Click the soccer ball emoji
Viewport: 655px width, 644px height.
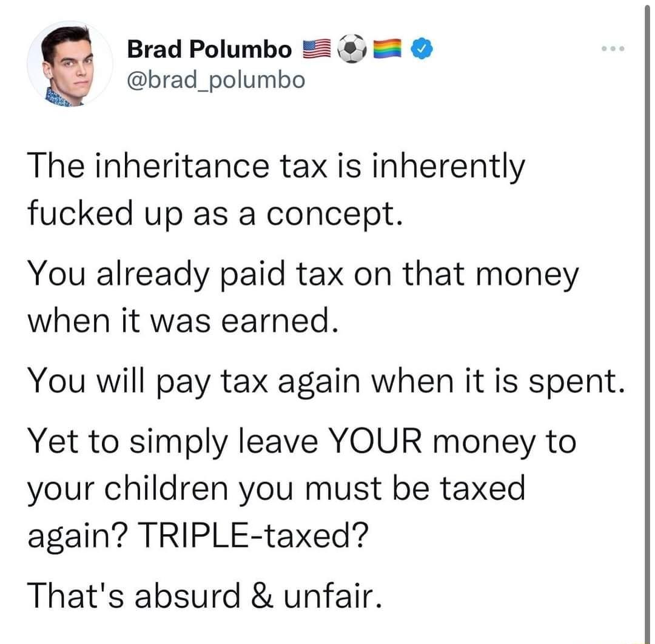click(x=353, y=49)
